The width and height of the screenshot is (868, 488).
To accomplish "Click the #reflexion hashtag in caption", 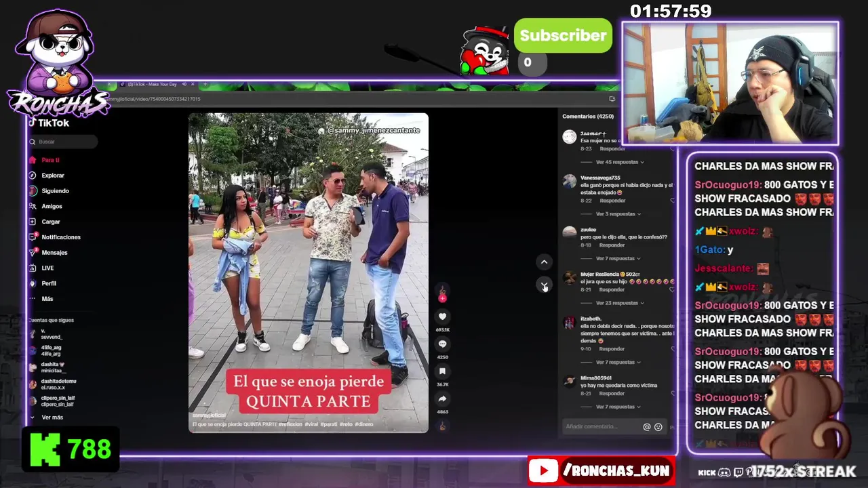I will coord(290,424).
